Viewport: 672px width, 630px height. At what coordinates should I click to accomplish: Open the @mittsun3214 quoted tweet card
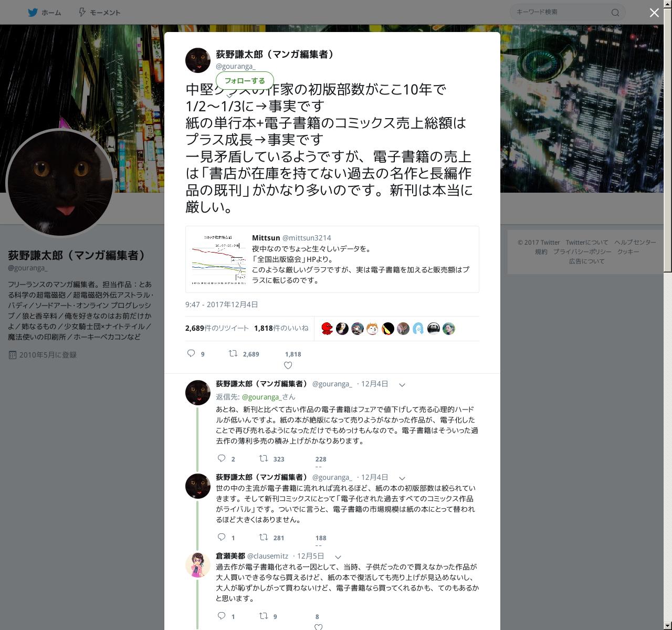(332, 259)
